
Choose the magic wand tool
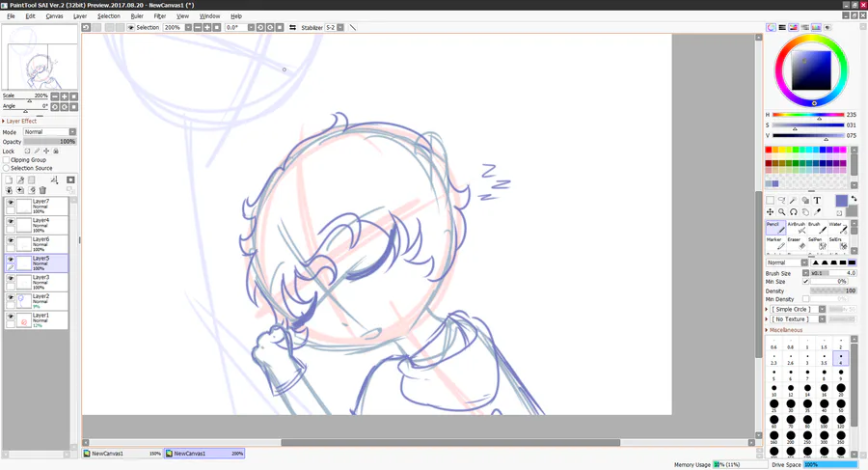click(x=794, y=200)
